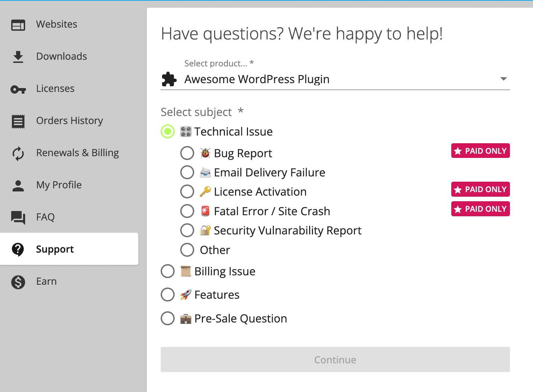Click the ladybug emoji next to Bug Report
This screenshot has height=392, width=533.
pos(205,153)
